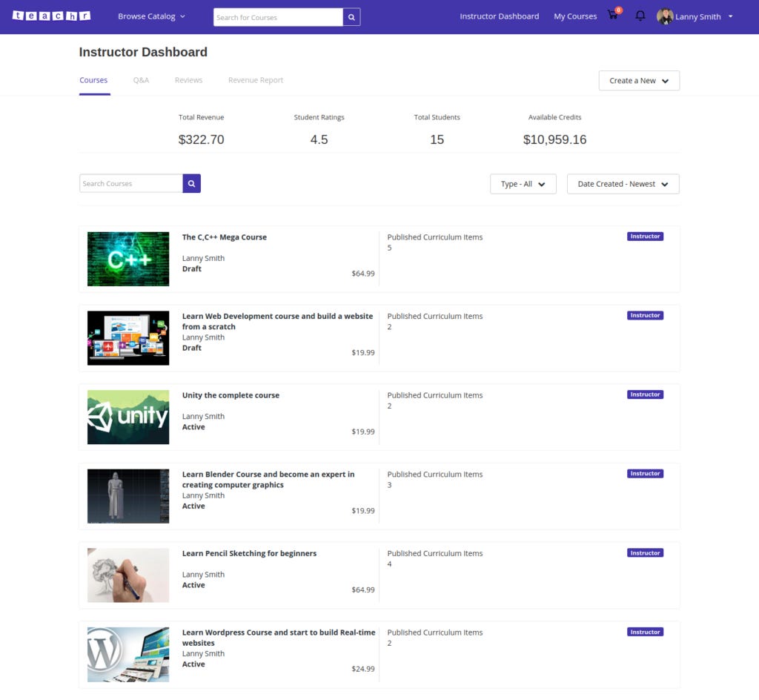Viewport: 759px width, 700px height.
Task: Open The C,C++ Mega Course title
Action: 224,237
